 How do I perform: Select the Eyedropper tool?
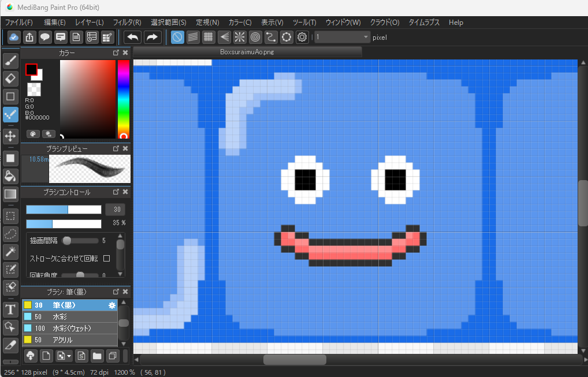pyautogui.click(x=10, y=345)
